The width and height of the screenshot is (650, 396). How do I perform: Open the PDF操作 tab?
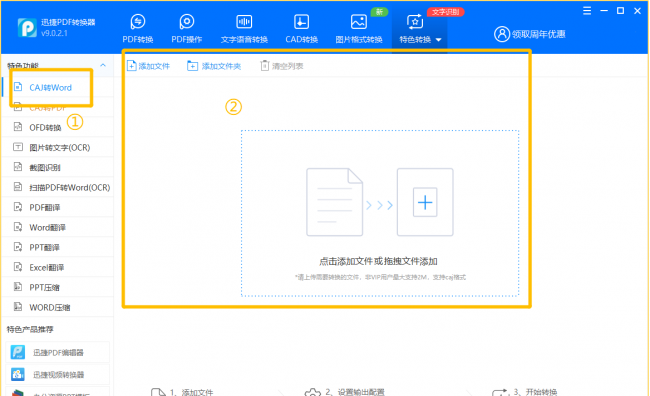187,28
